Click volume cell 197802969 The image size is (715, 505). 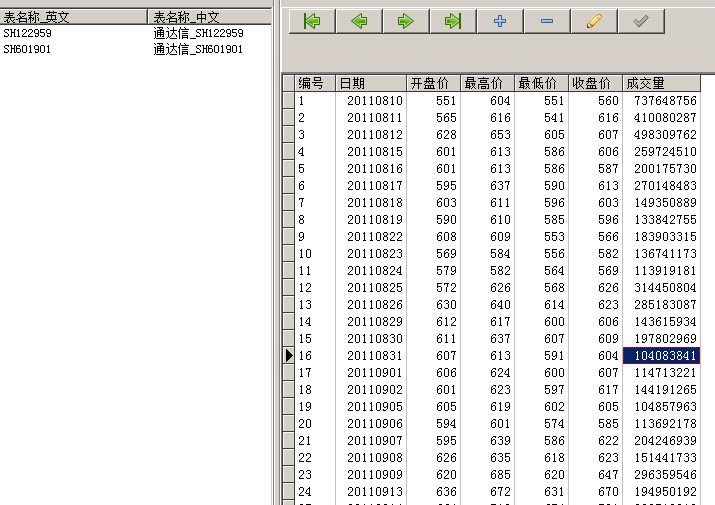coord(661,338)
